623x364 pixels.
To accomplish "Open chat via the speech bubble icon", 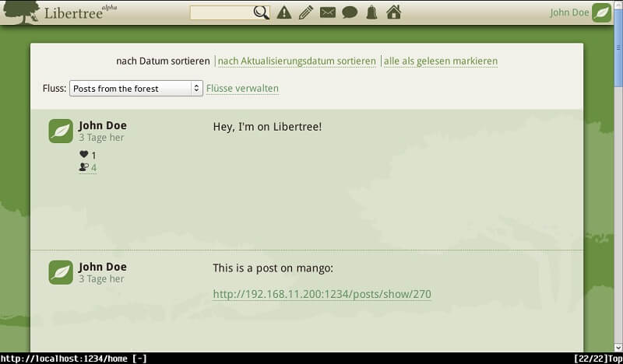I will (x=350, y=12).
